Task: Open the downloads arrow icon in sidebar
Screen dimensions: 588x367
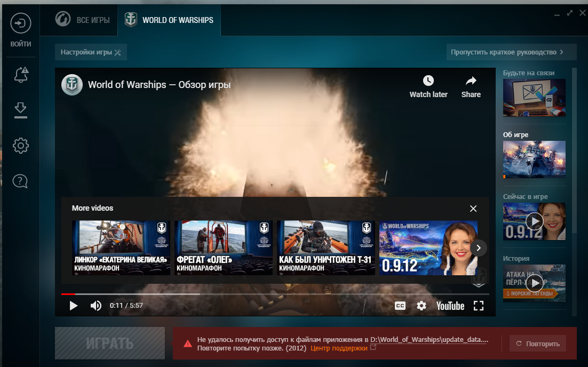Action: 21,110
